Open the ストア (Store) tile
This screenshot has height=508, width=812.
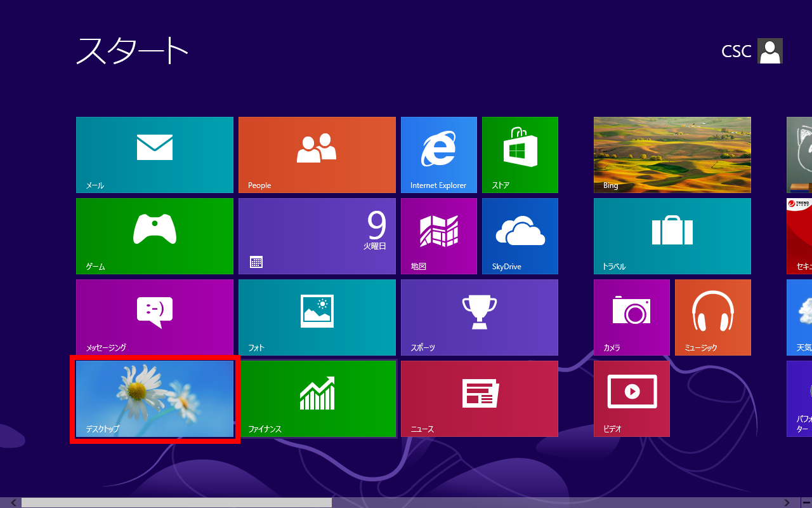click(x=520, y=155)
